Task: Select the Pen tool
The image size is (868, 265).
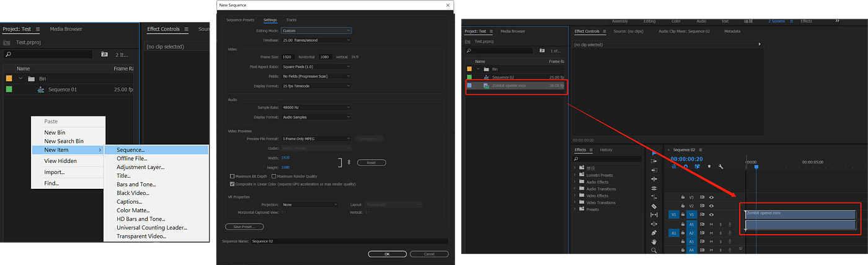Action: point(654,233)
